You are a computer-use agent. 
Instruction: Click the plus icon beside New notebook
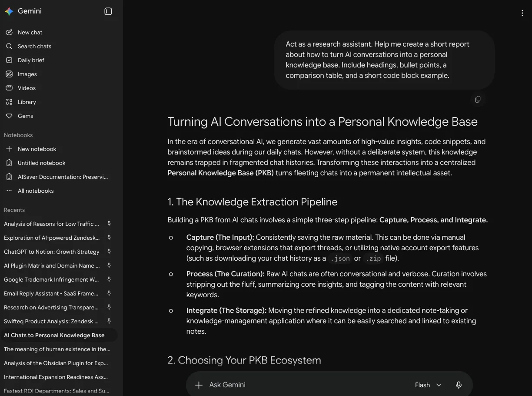click(9, 149)
